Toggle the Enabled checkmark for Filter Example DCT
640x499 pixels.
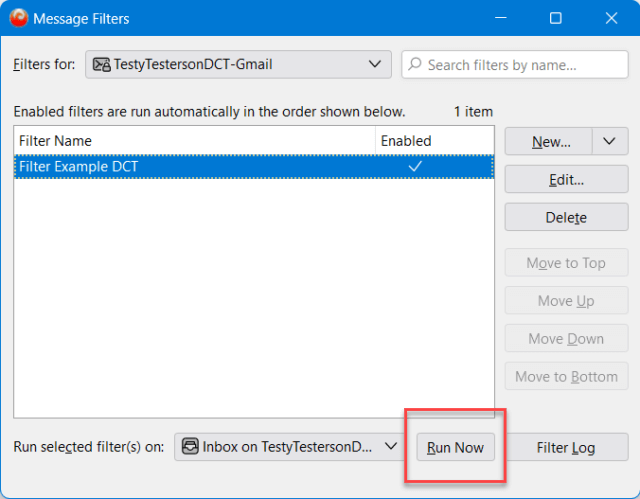coord(415,166)
